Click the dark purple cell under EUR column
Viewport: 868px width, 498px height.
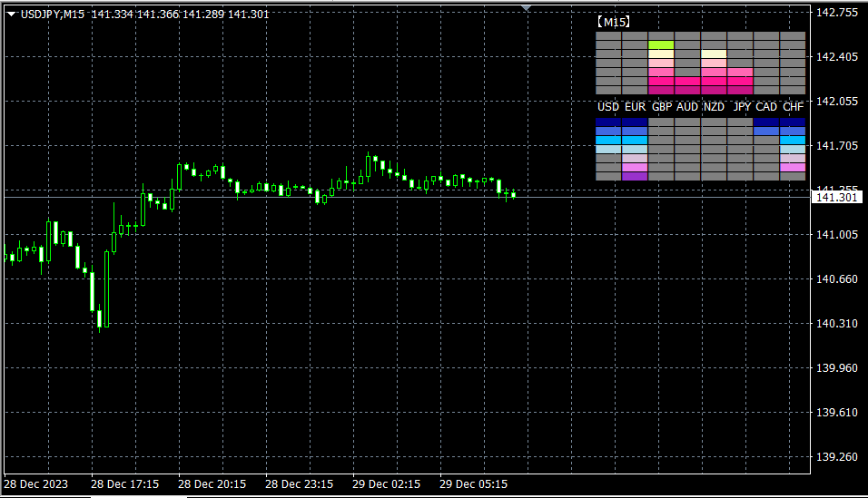(x=635, y=177)
